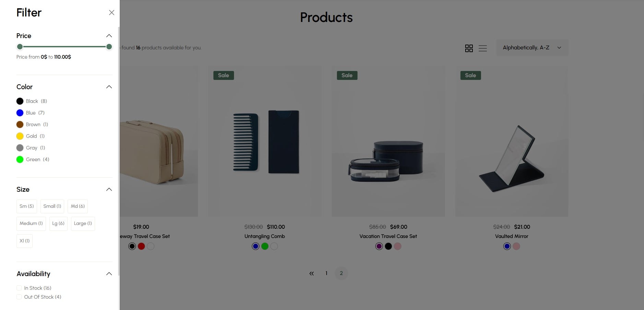The image size is (644, 310).
Task: Collapse the Price filter section
Action: pyautogui.click(x=109, y=36)
